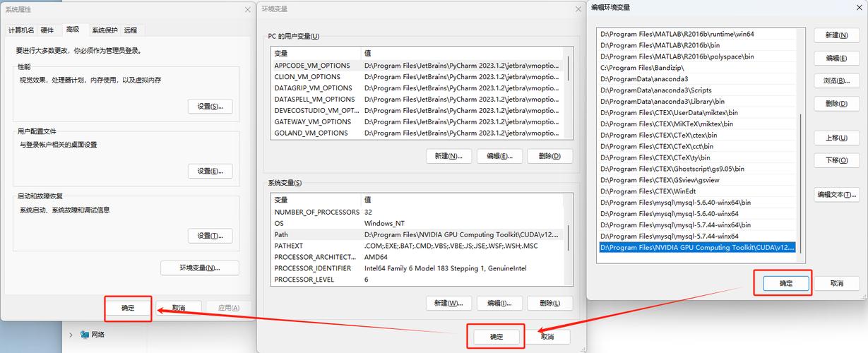Click 编辑(E)... under user variables
The width and height of the screenshot is (868, 353).
(499, 156)
